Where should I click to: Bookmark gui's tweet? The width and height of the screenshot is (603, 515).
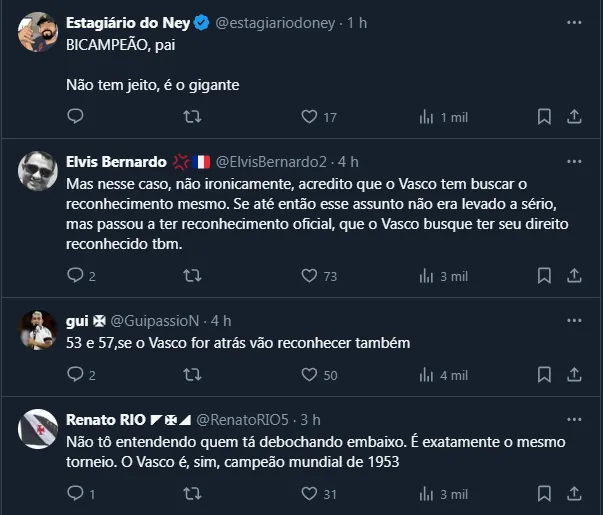(544, 375)
